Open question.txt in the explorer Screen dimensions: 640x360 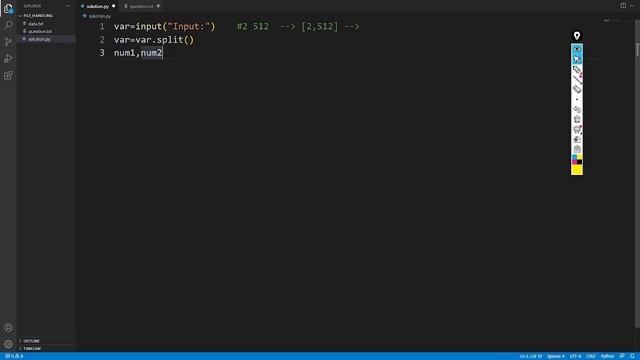tap(40, 31)
